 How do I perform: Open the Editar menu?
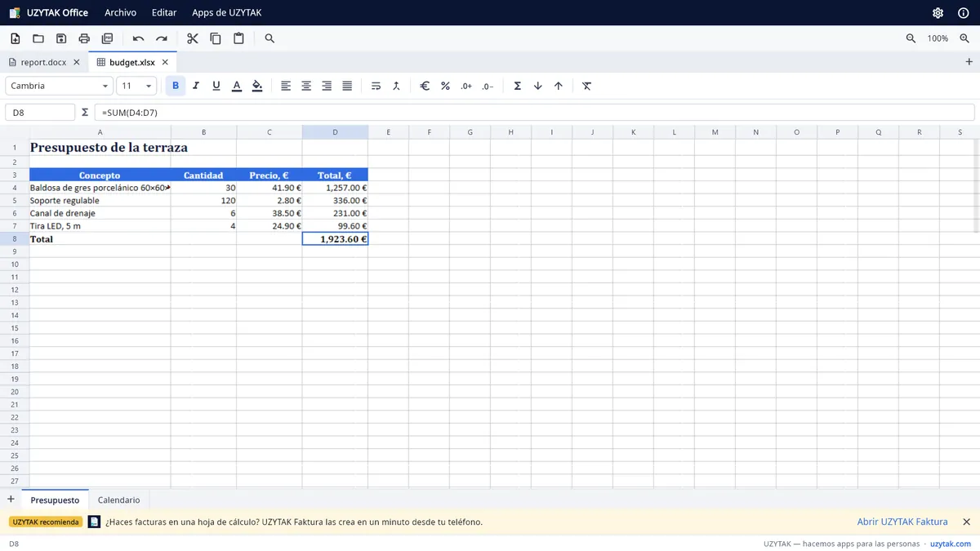point(164,13)
